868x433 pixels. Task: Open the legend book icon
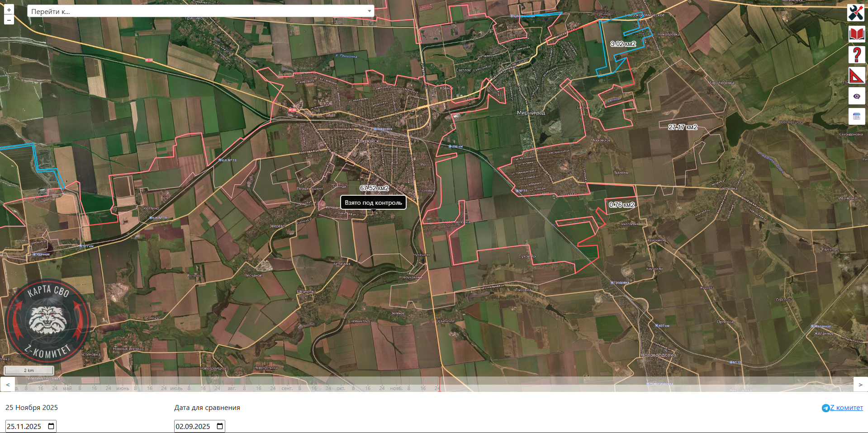(856, 34)
